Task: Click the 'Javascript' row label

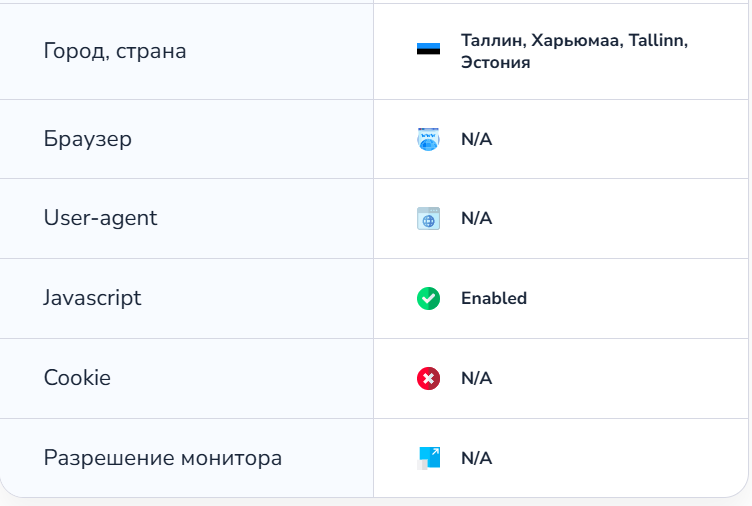Action: (93, 298)
